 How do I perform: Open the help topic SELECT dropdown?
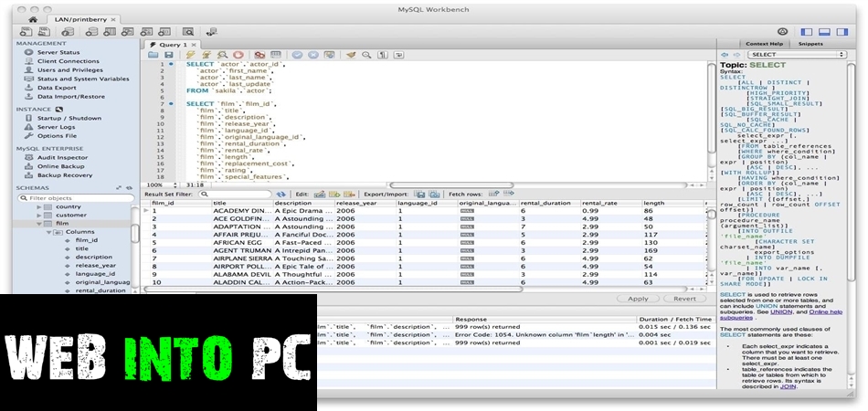[x=797, y=55]
